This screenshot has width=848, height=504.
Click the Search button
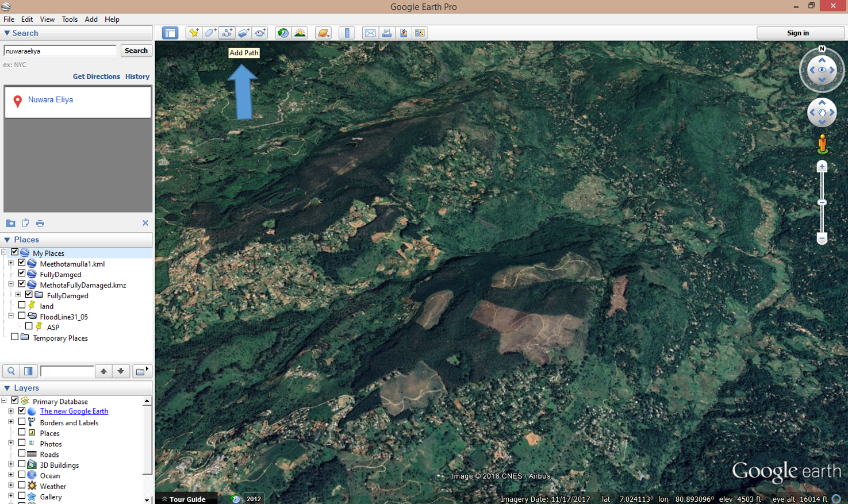(136, 51)
